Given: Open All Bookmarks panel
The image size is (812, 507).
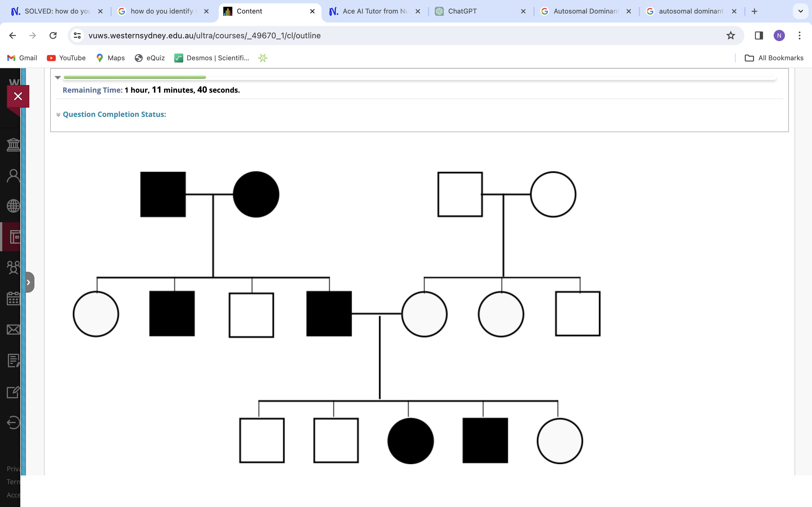Looking at the screenshot, I should [x=773, y=58].
